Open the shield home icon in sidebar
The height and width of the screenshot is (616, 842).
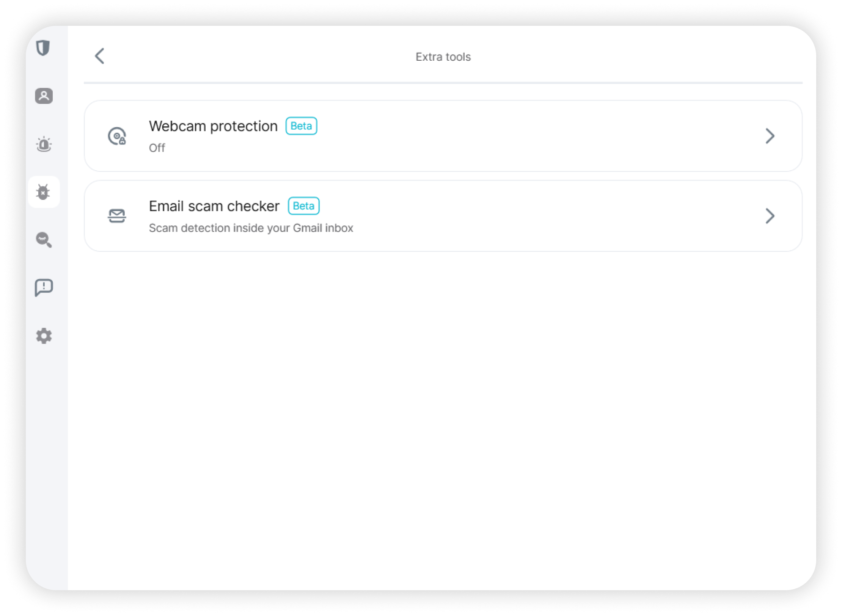[43, 48]
